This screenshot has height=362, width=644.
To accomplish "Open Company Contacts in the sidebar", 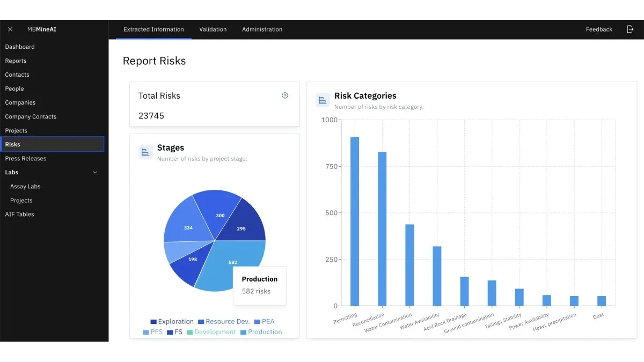I will click(x=31, y=116).
